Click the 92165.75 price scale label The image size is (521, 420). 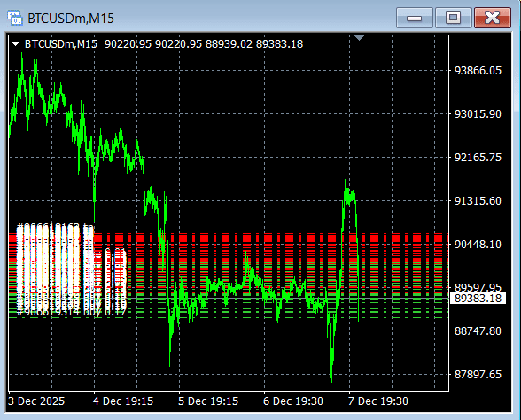[478, 157]
